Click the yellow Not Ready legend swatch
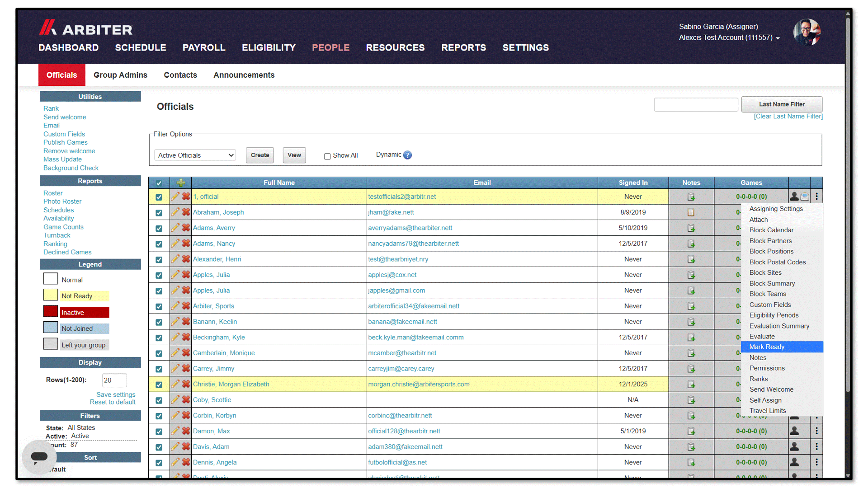Viewport: 868px width, 488px height. [x=51, y=296]
